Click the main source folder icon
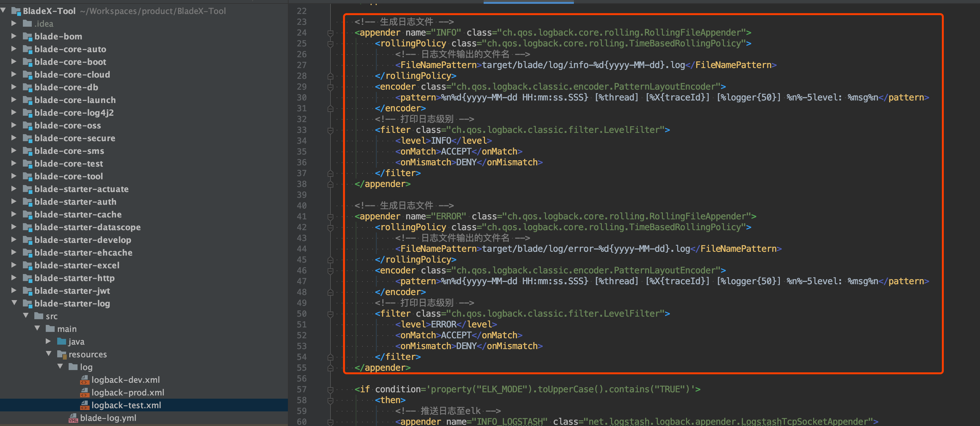The width and height of the screenshot is (980, 426). click(50, 328)
